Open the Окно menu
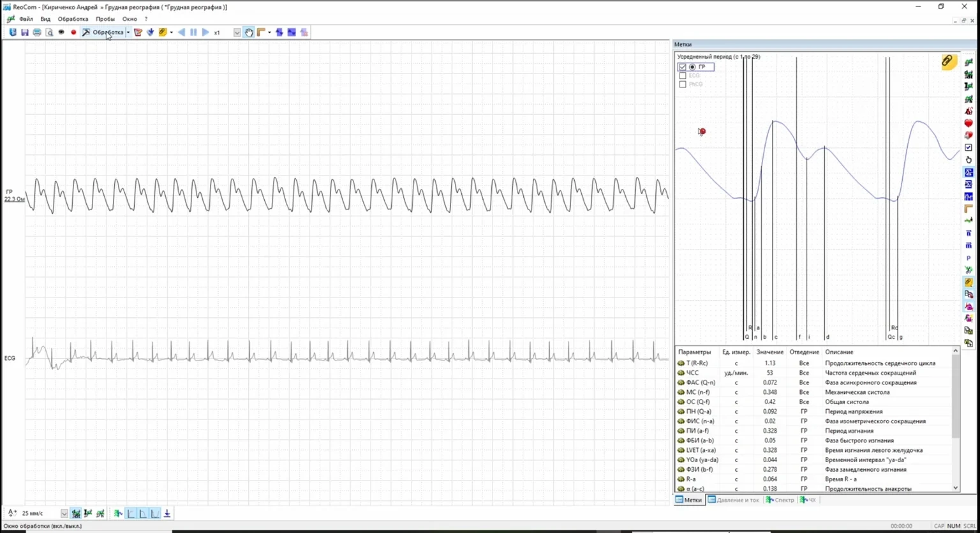The height and width of the screenshot is (533, 980). point(130,19)
